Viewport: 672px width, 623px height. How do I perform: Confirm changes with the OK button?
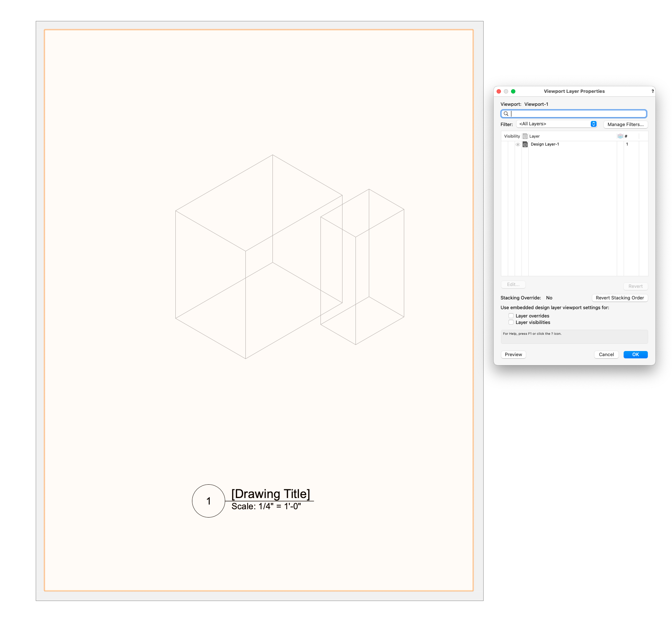(635, 354)
